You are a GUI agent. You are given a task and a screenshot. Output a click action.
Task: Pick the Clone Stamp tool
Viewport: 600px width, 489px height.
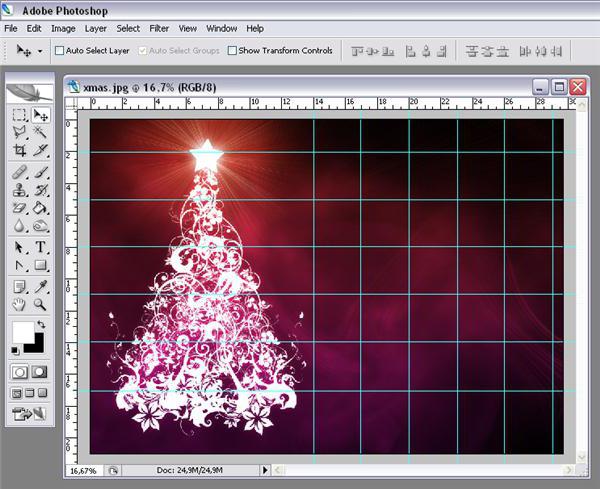19,190
